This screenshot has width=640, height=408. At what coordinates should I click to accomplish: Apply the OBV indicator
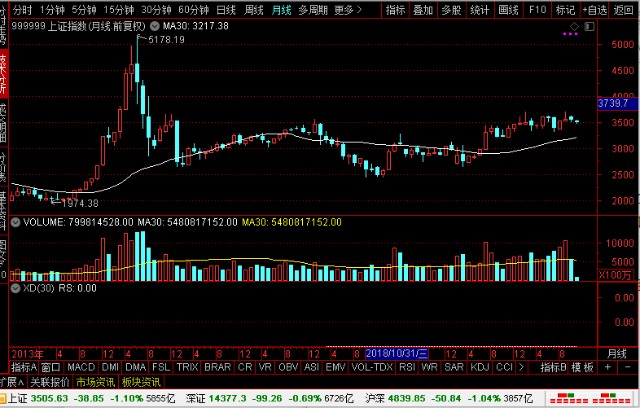(288, 368)
